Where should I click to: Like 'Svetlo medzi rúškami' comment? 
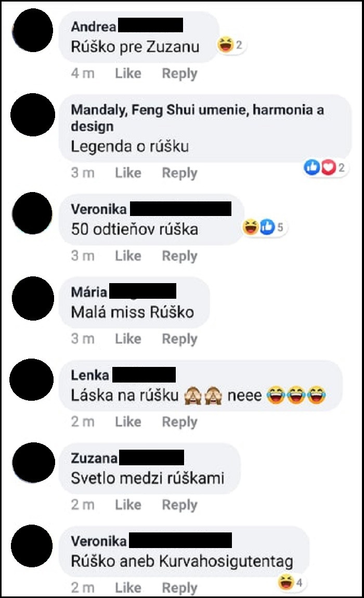click(x=128, y=504)
